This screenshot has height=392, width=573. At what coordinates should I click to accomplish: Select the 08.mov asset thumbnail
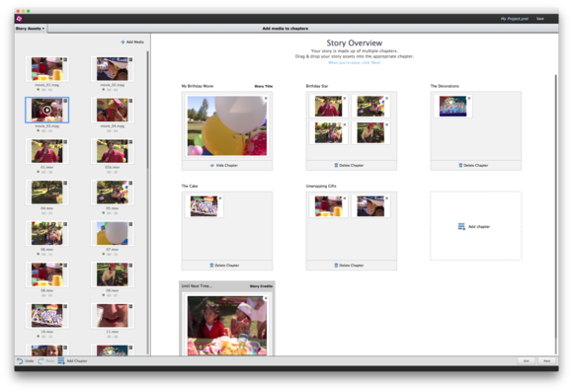[x=46, y=274]
